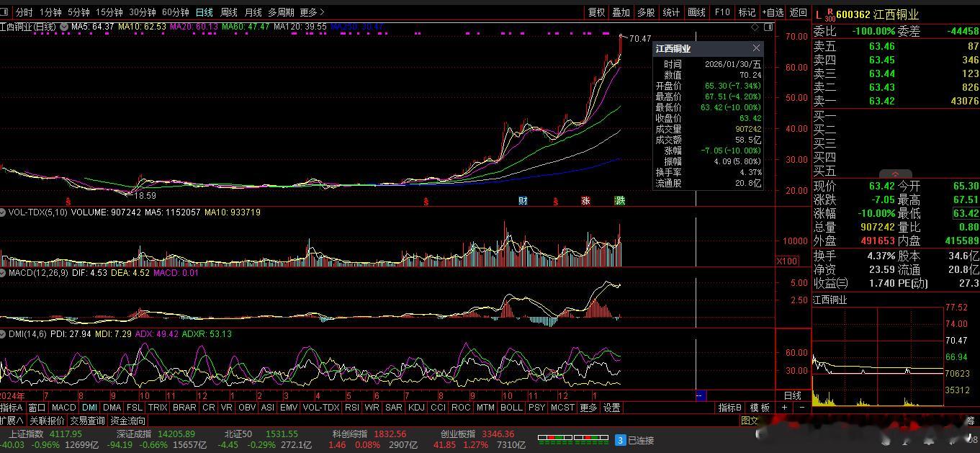Switch indicator to TRIX
The image size is (980, 453).
coord(158,408)
